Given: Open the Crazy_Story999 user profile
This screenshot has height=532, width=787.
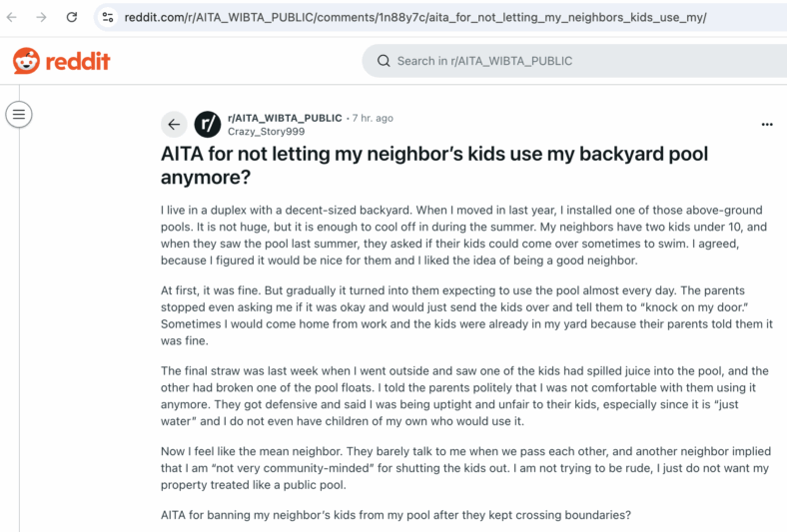Looking at the screenshot, I should coord(266,132).
